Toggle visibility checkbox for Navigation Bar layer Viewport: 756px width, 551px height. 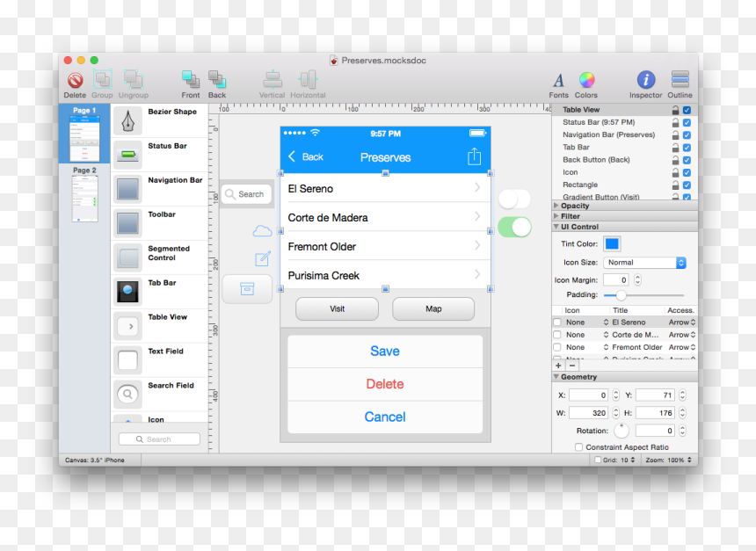pos(687,135)
